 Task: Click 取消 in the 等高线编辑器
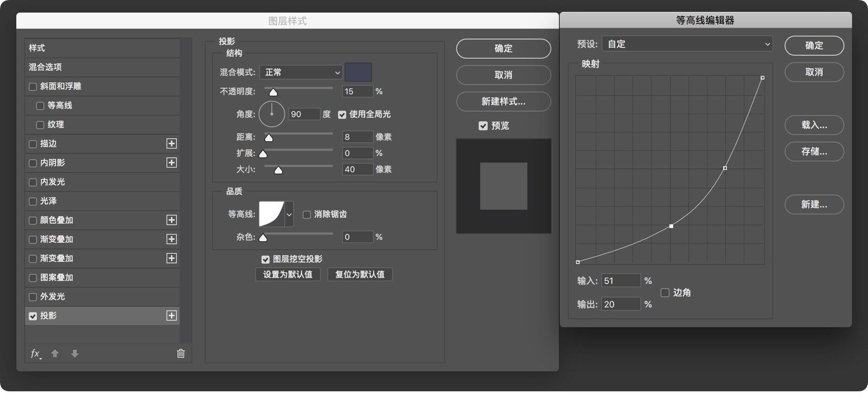coord(814,72)
